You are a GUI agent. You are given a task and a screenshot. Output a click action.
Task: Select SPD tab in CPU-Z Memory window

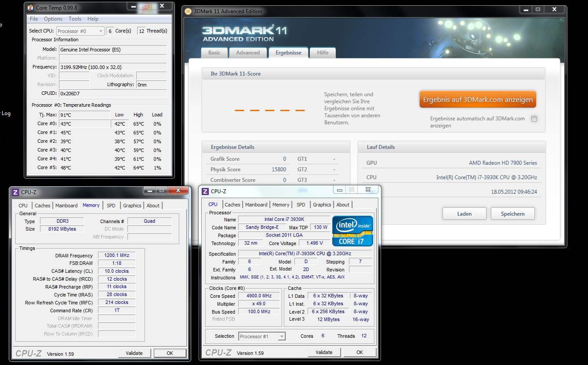[111, 206]
